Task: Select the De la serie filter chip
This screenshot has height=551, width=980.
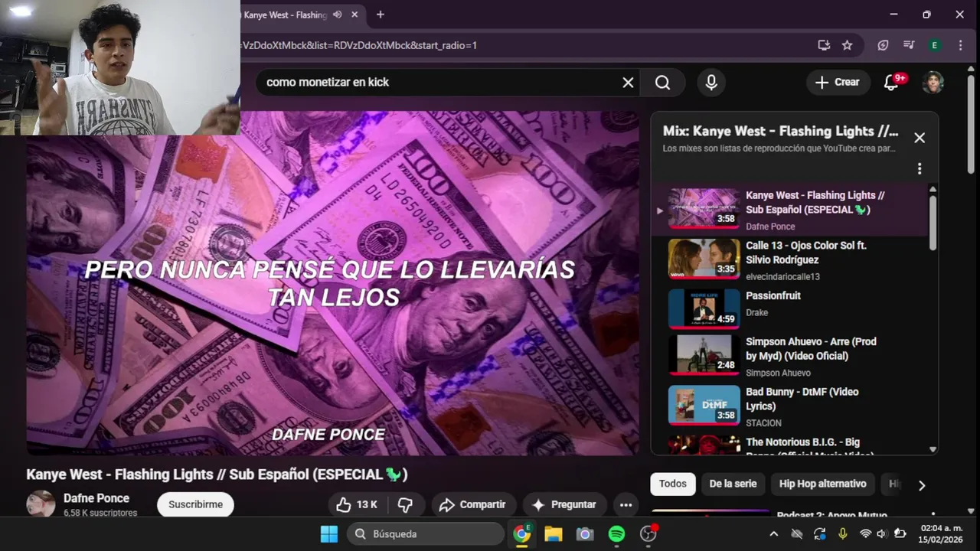Action: [733, 484]
